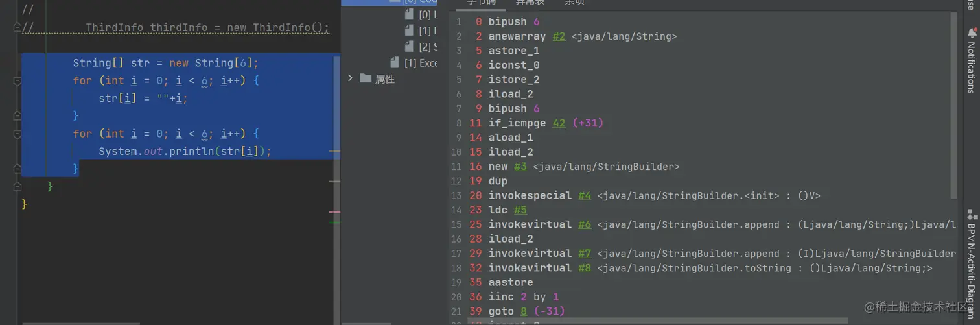Select the 属性 folder icon in tree
This screenshot has width=980, height=325.
(x=366, y=78)
